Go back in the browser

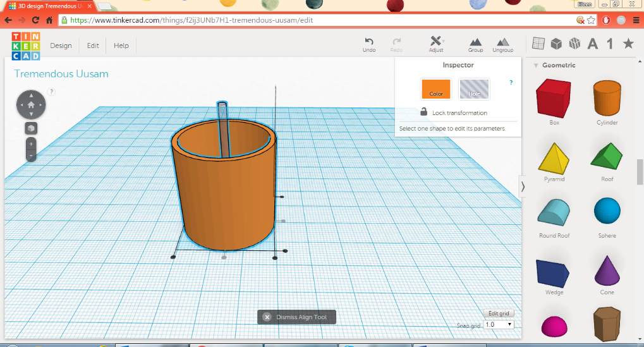tap(8, 20)
